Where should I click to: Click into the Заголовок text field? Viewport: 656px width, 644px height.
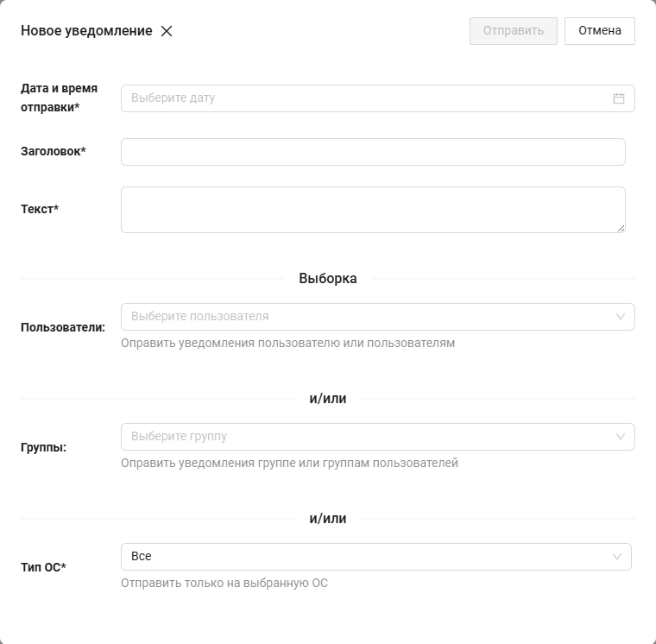point(373,152)
